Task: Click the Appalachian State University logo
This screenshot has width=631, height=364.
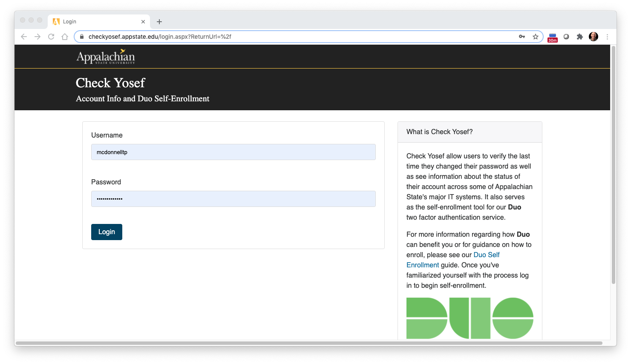Action: 106,57
